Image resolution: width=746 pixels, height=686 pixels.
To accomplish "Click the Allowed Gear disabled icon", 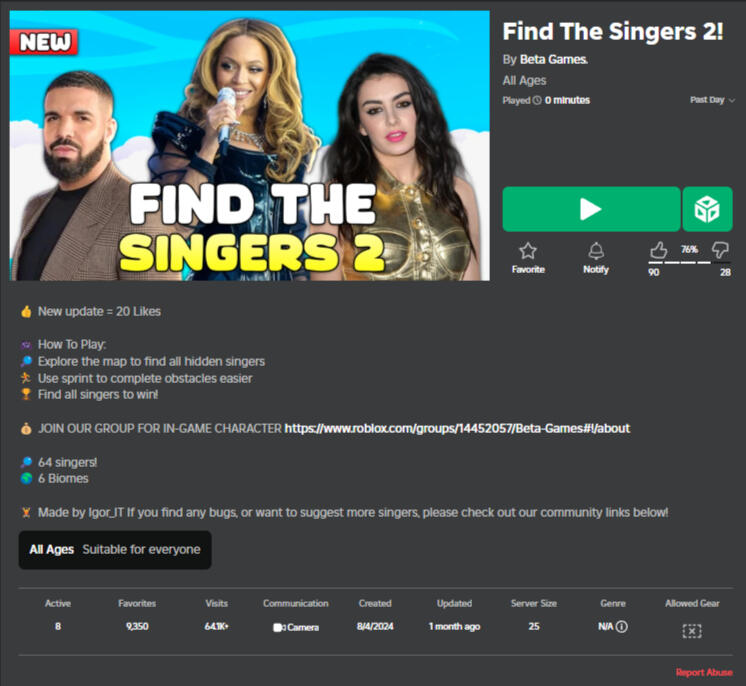I will pyautogui.click(x=692, y=631).
